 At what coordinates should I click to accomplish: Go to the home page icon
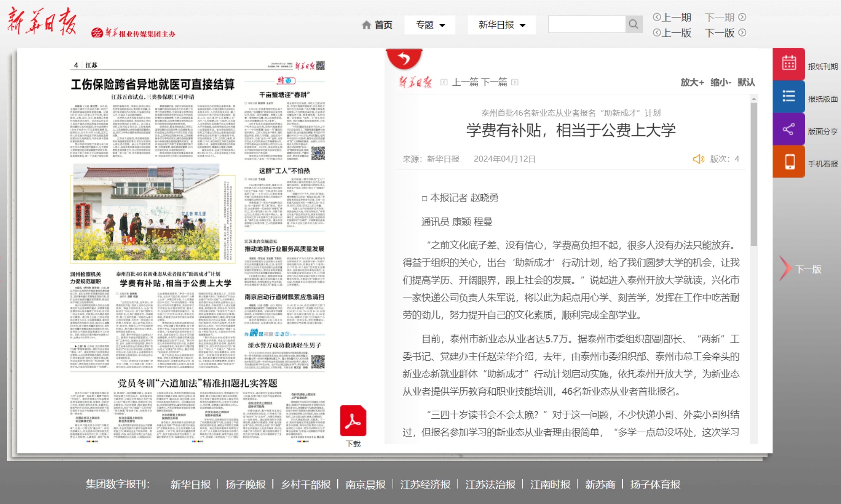pos(366,25)
